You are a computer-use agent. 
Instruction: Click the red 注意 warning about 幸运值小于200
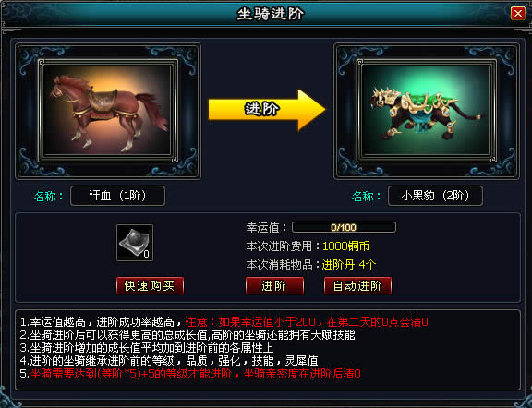click(307, 321)
